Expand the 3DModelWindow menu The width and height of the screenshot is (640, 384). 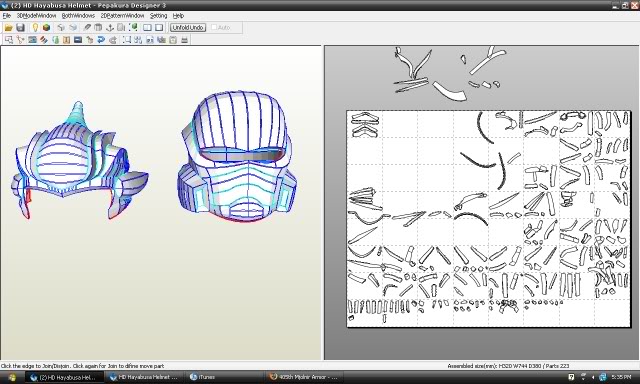36,16
